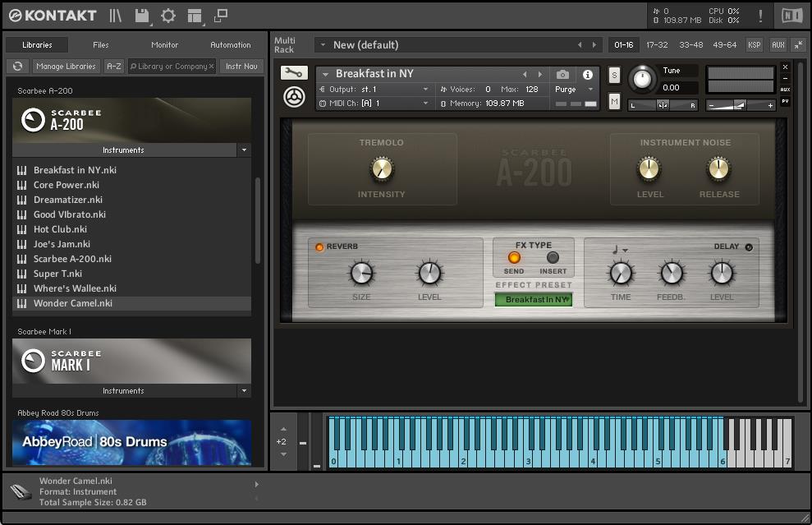Open the A-200 Instruments dropdown
Screen dimensions: 812x525
(x=244, y=150)
